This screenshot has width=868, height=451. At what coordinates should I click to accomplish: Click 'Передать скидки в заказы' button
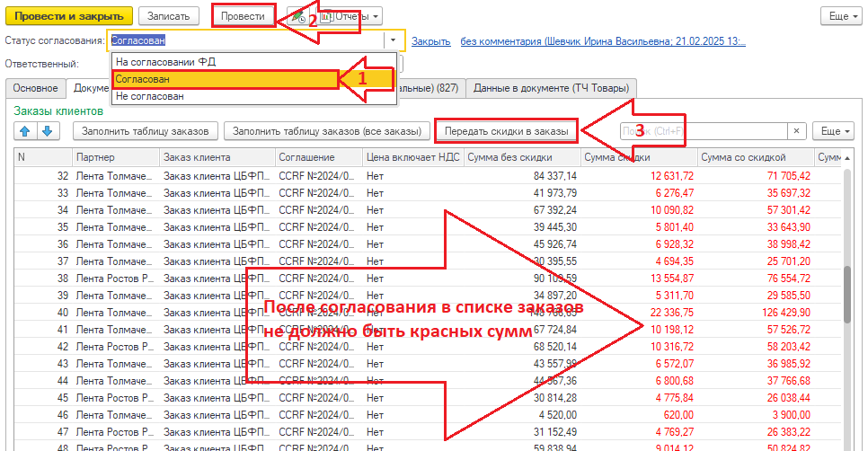point(507,131)
